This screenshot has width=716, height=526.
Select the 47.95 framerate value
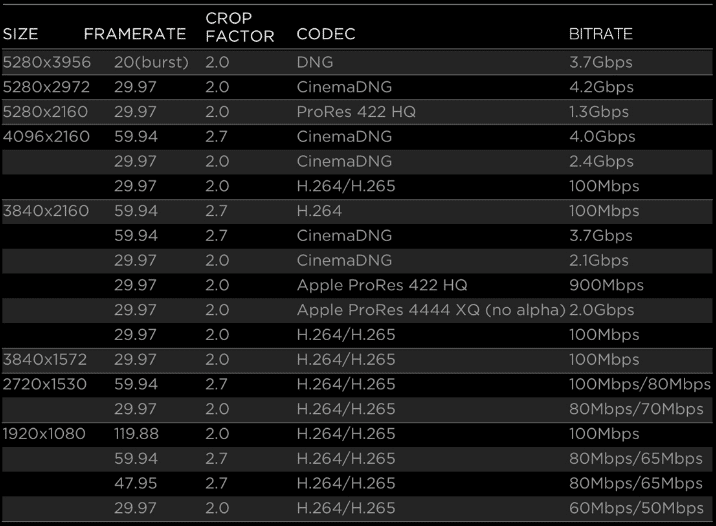coord(135,484)
